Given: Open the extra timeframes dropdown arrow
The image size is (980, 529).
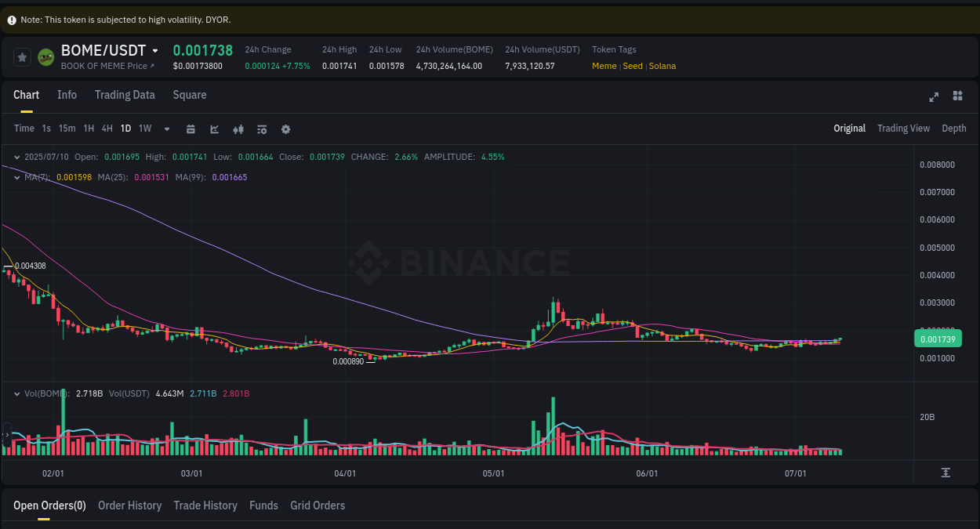Looking at the screenshot, I should pos(166,129).
